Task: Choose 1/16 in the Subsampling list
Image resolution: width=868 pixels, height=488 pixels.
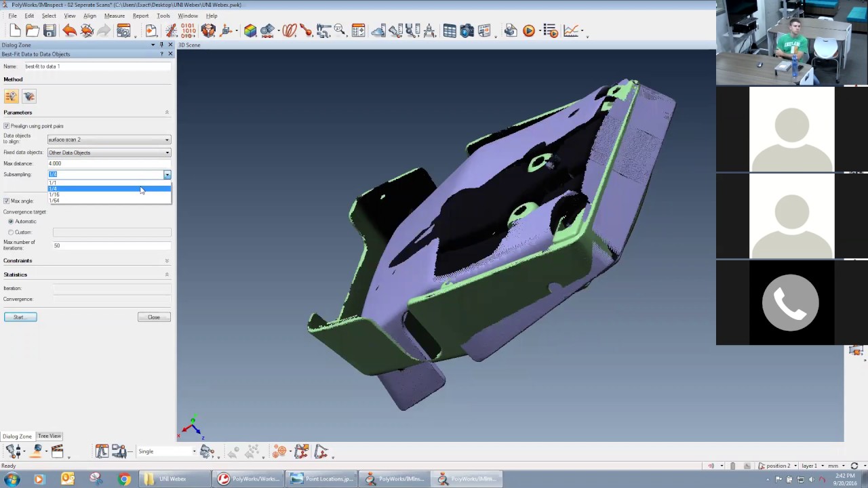Action: point(109,195)
